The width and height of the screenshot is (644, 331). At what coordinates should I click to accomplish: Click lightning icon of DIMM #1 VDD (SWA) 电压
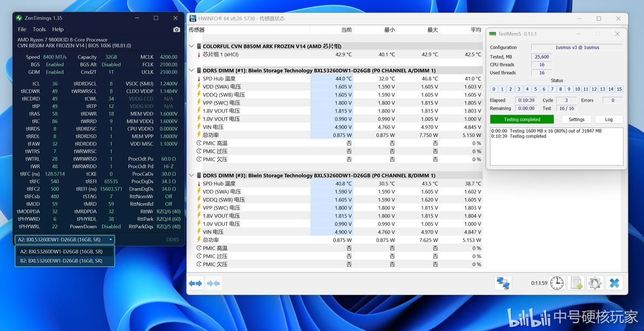coord(199,87)
